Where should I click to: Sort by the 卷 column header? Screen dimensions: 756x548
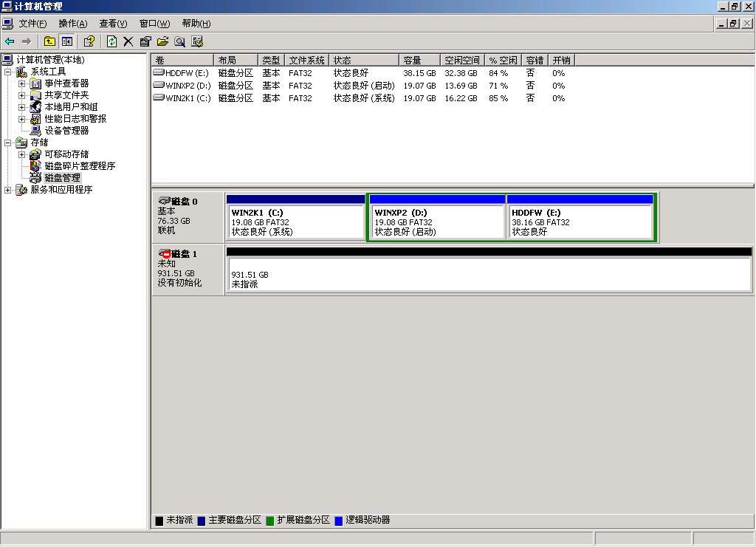pyautogui.click(x=182, y=61)
